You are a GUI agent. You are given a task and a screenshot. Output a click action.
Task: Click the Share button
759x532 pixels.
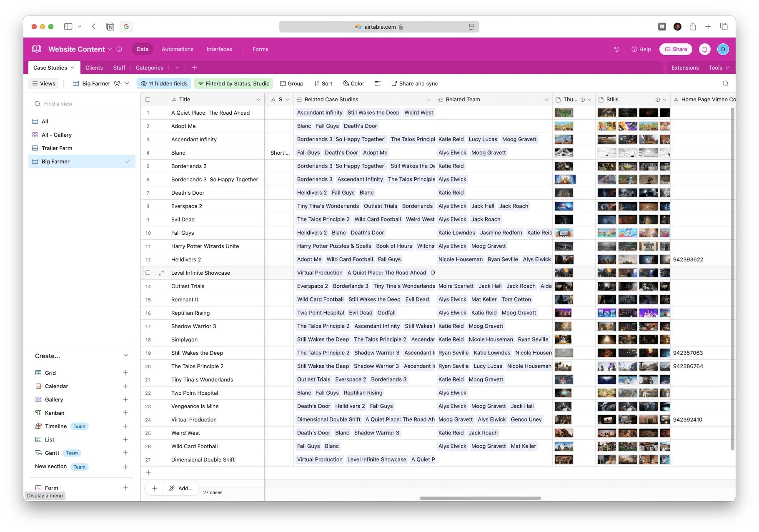(676, 49)
